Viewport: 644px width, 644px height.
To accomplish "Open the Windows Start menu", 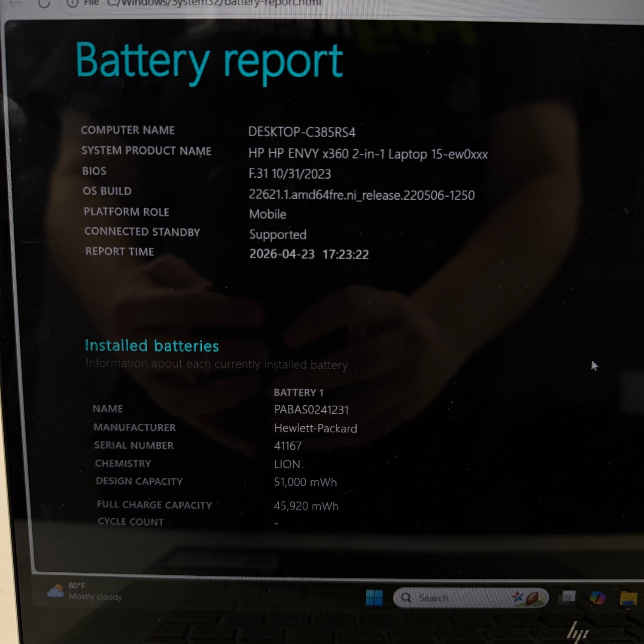I will [x=374, y=598].
